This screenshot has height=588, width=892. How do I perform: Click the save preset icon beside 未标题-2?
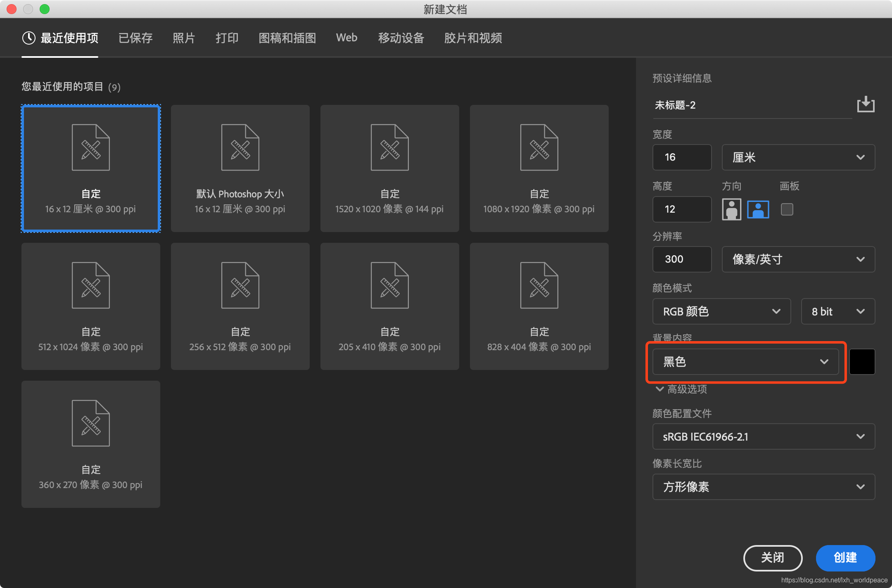click(866, 104)
